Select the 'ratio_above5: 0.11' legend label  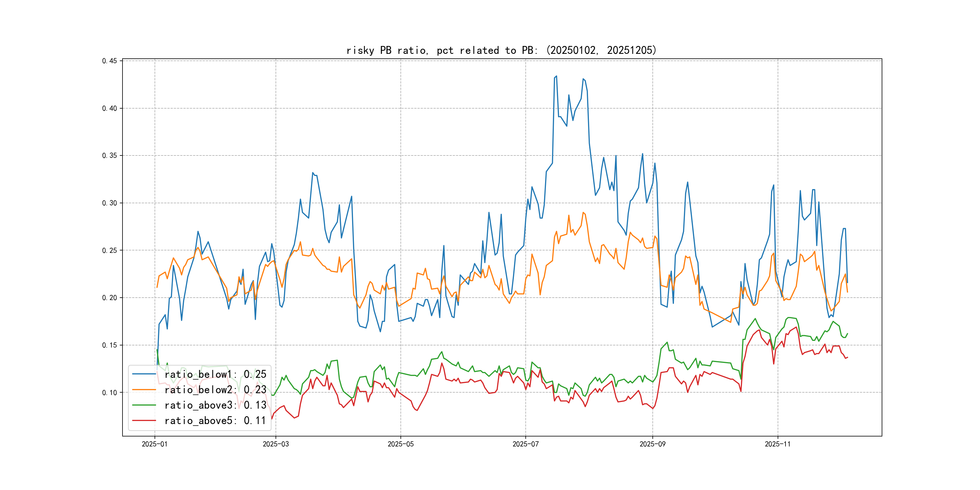[x=215, y=421]
